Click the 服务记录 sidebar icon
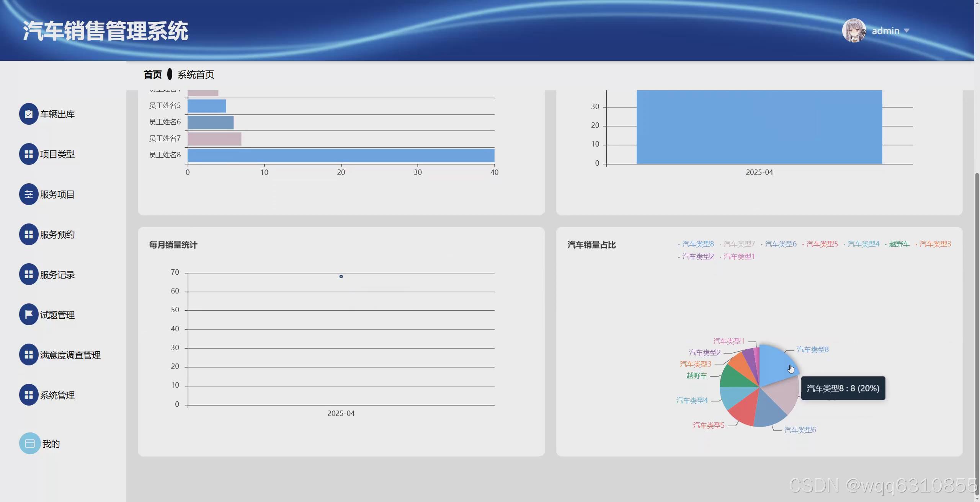 29,274
